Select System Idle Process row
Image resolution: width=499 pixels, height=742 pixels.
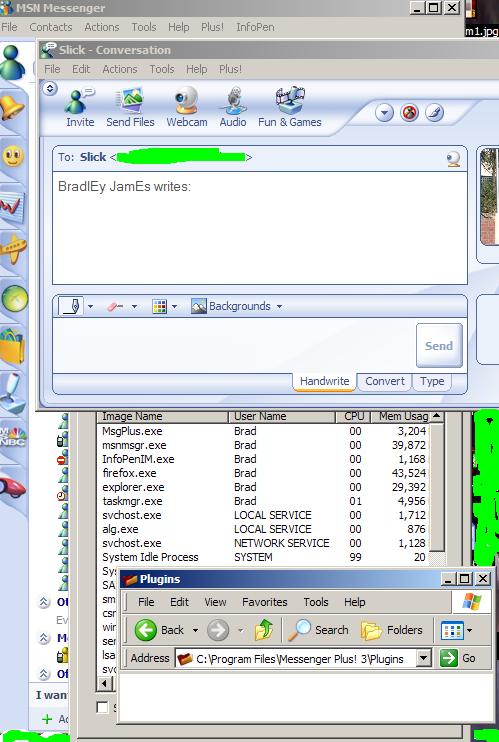pyautogui.click(x=263, y=557)
